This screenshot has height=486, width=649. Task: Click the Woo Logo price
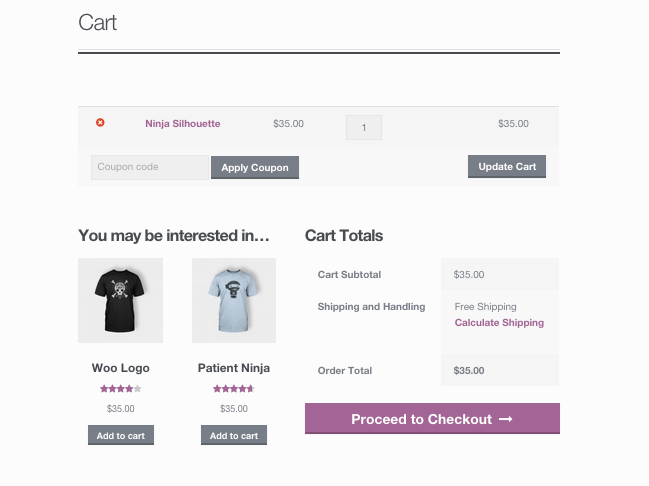pyautogui.click(x=120, y=409)
